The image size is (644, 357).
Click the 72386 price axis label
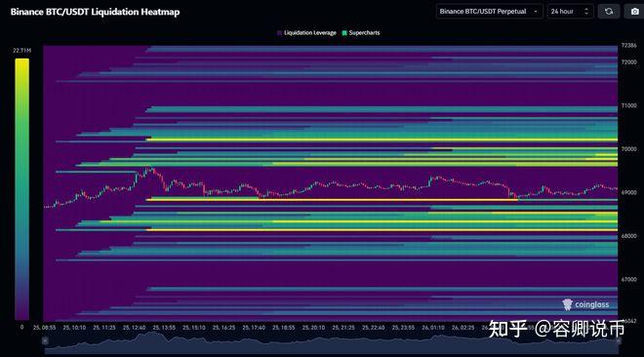click(628, 46)
